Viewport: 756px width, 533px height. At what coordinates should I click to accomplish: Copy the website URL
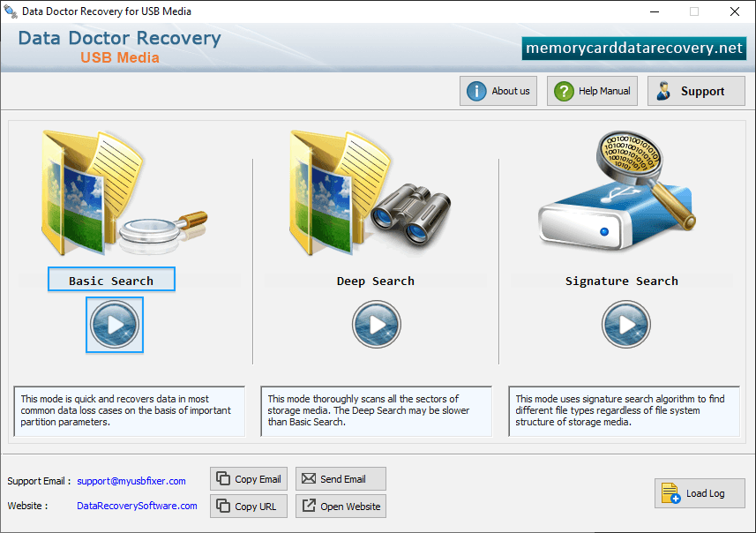point(249,506)
